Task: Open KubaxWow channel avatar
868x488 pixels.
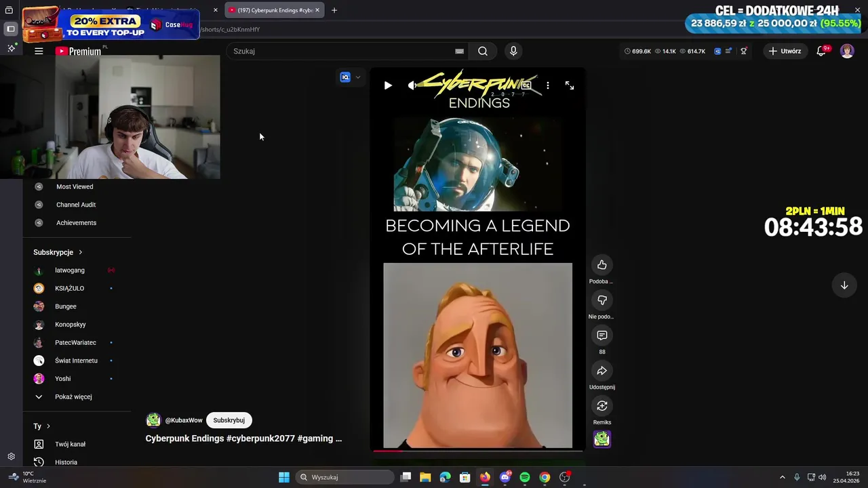Action: [x=153, y=420]
